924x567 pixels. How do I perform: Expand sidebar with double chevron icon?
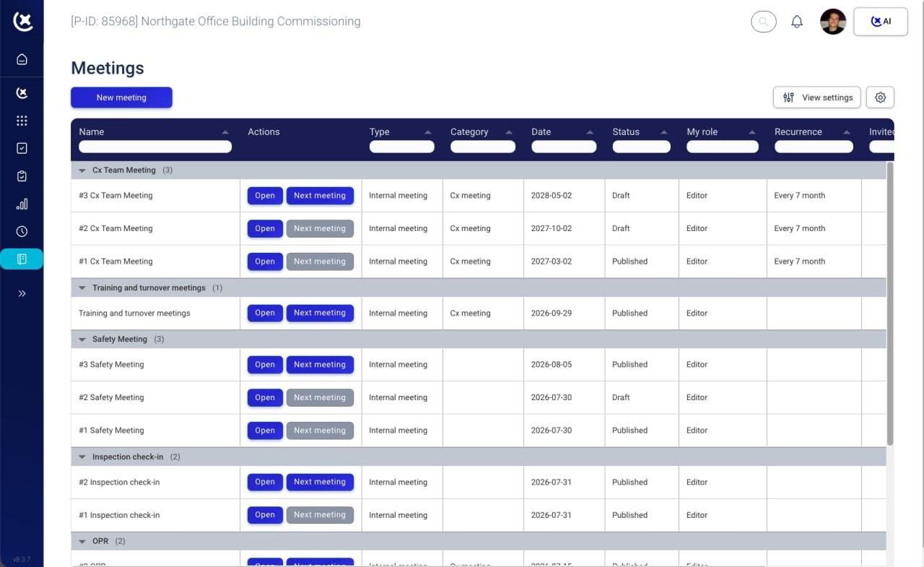[22, 293]
